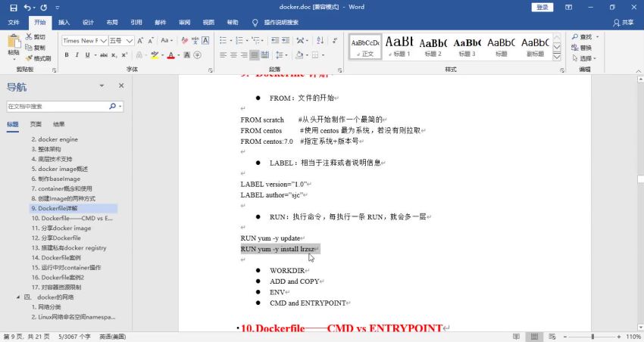The width and height of the screenshot is (644, 342).
Task: Apply subscript formatting
Action: pyautogui.click(x=114, y=55)
